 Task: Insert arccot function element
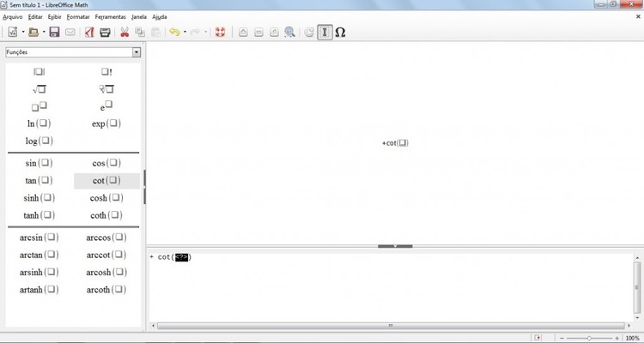coord(106,255)
